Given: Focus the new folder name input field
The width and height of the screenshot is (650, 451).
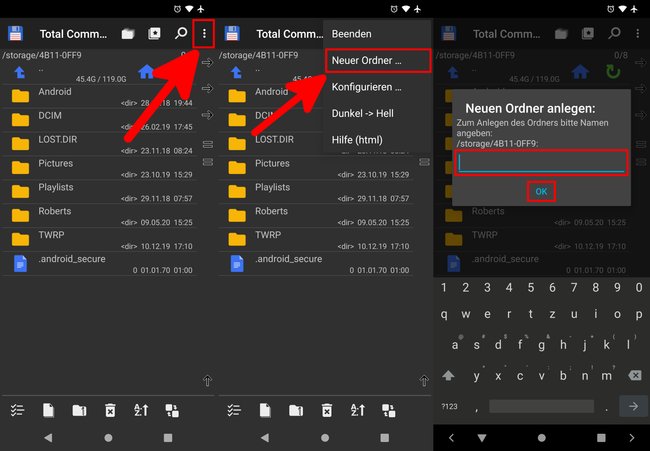Looking at the screenshot, I should click(541, 164).
